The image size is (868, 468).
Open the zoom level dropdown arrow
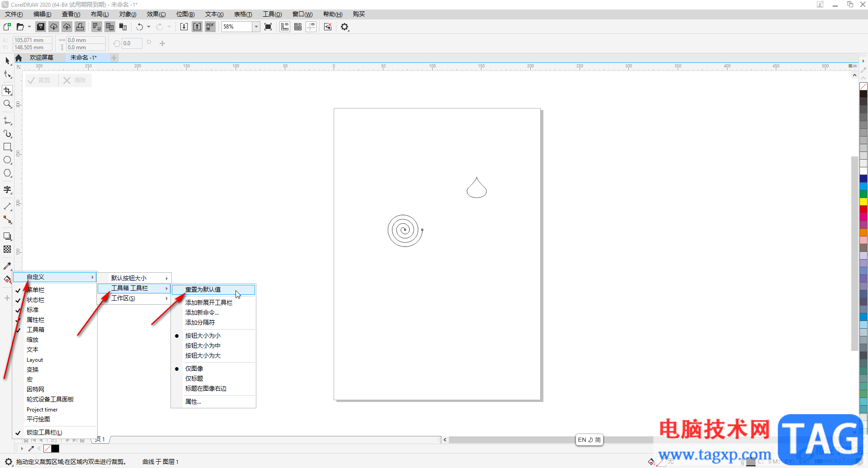click(256, 27)
